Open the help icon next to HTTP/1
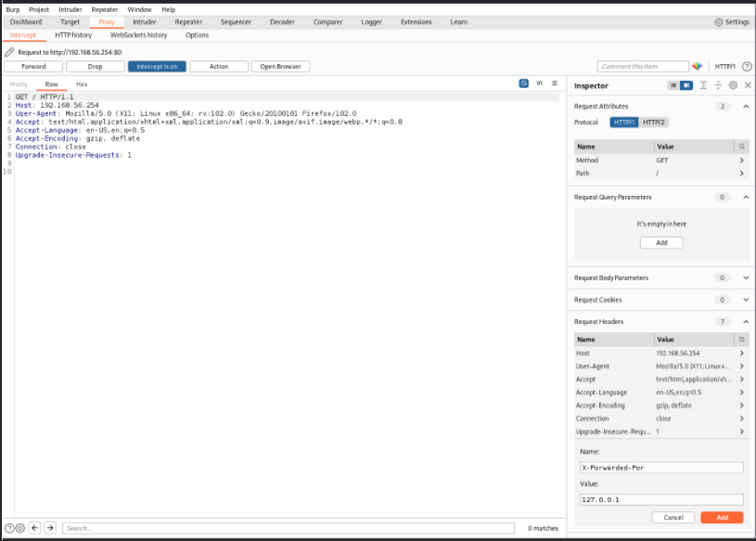The image size is (756, 541). pyautogui.click(x=747, y=67)
